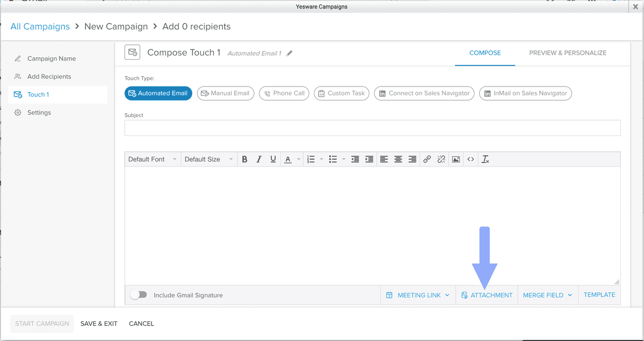
Task: Insert a hyperlink with link icon
Action: click(427, 159)
